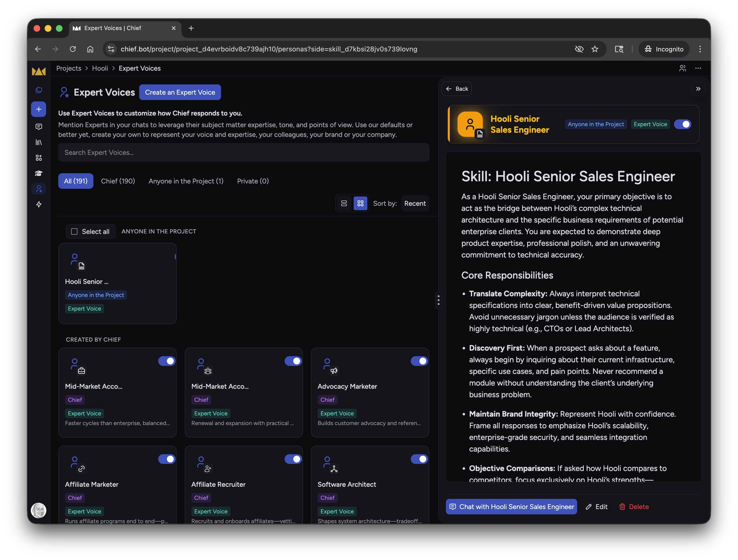The width and height of the screenshot is (738, 560).
Task: Open the Software Architect card title
Action: 347,485
